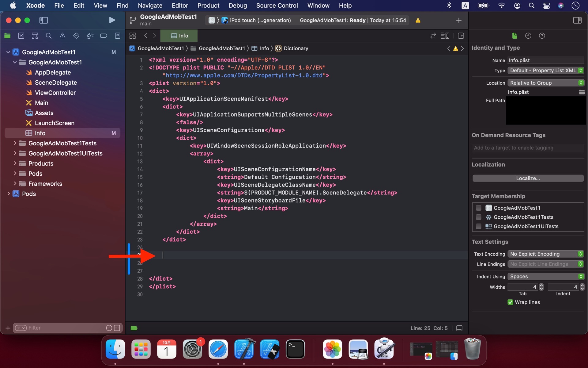Toggle the inspector panel on the right
This screenshot has height=368, width=588.
pos(577,20)
